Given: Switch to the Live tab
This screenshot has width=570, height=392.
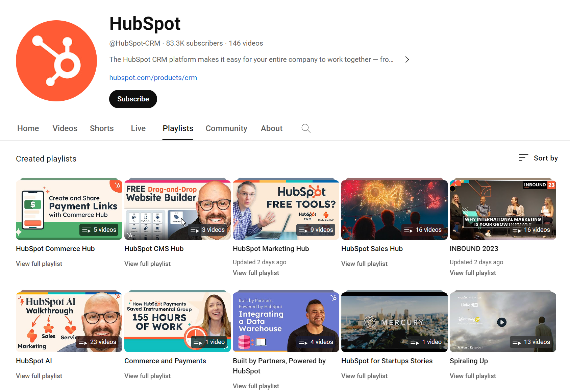Looking at the screenshot, I should [138, 128].
